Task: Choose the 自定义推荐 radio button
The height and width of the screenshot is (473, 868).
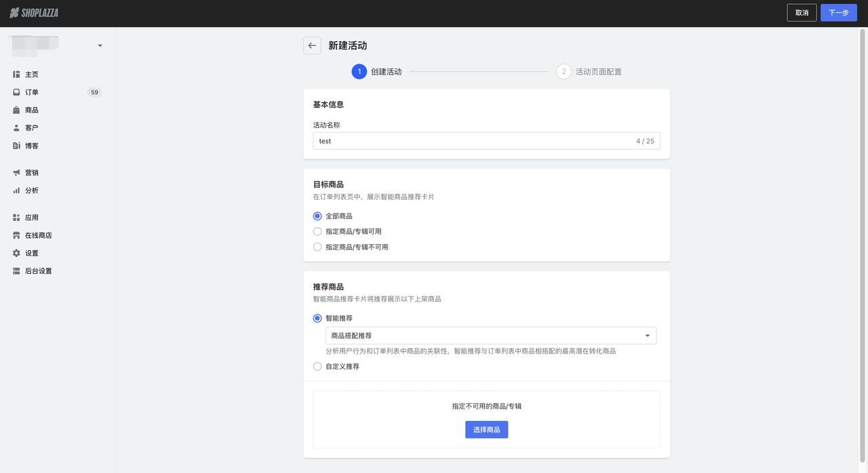Action: click(x=317, y=367)
